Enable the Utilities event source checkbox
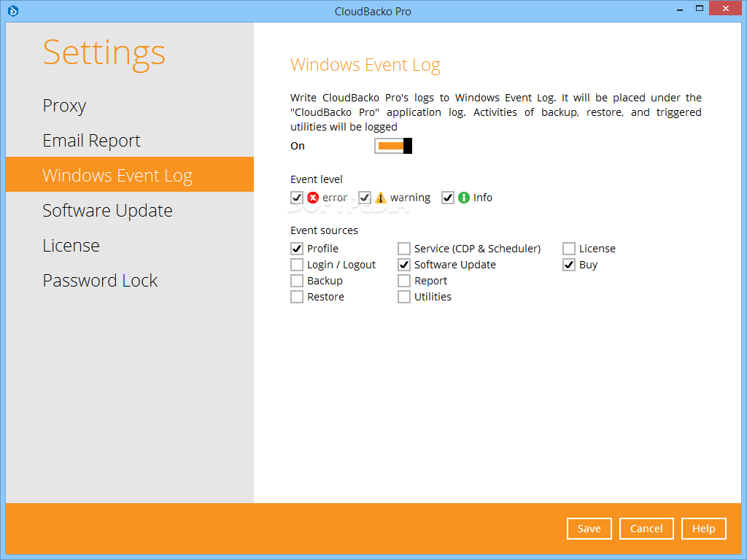Image resolution: width=747 pixels, height=560 pixels. coord(404,297)
